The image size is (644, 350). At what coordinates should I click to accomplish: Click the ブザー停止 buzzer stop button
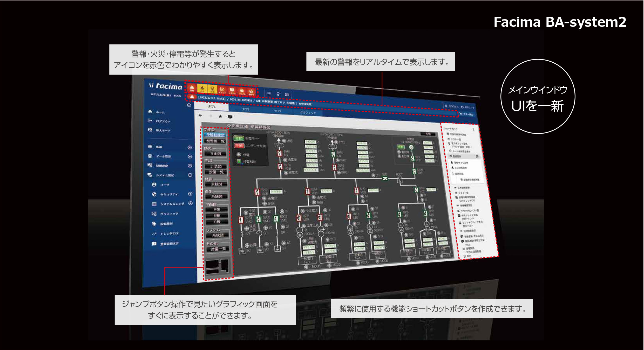[x=466, y=114]
